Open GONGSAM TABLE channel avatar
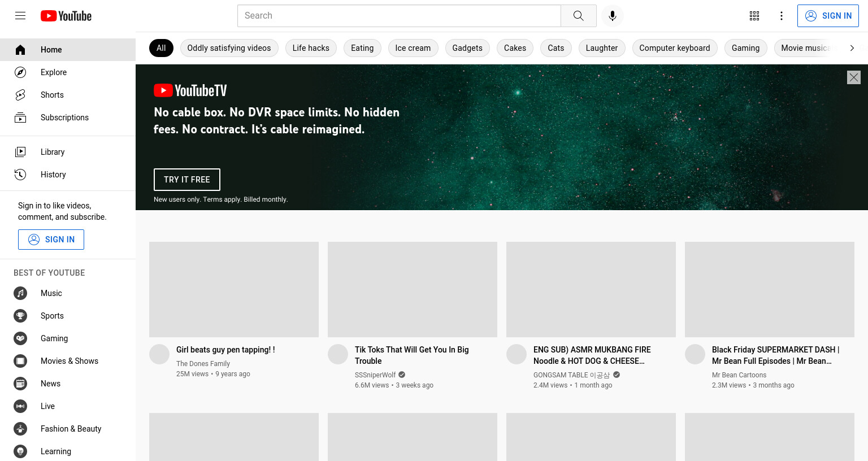The height and width of the screenshot is (461, 868). pyautogui.click(x=517, y=354)
